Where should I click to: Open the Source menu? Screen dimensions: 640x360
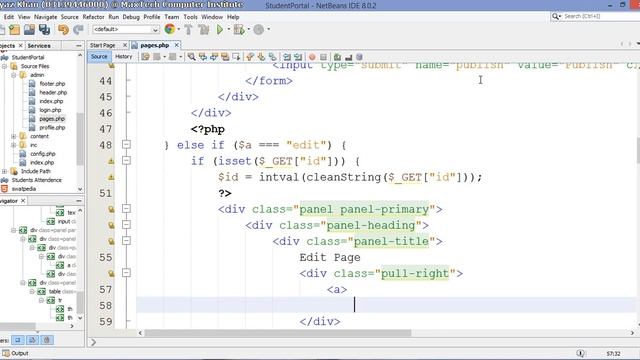pos(69,17)
